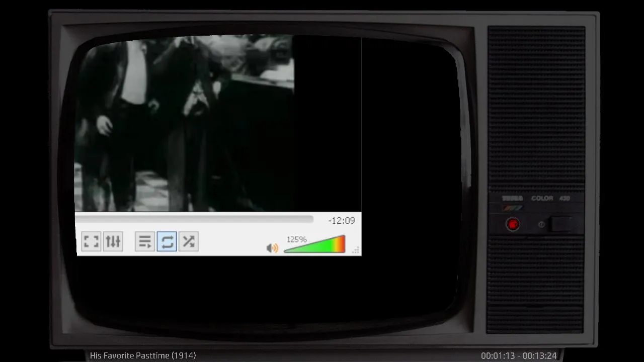Screen dimensions: 644x362
Task: Click the red TV power button
Action: pyautogui.click(x=513, y=224)
